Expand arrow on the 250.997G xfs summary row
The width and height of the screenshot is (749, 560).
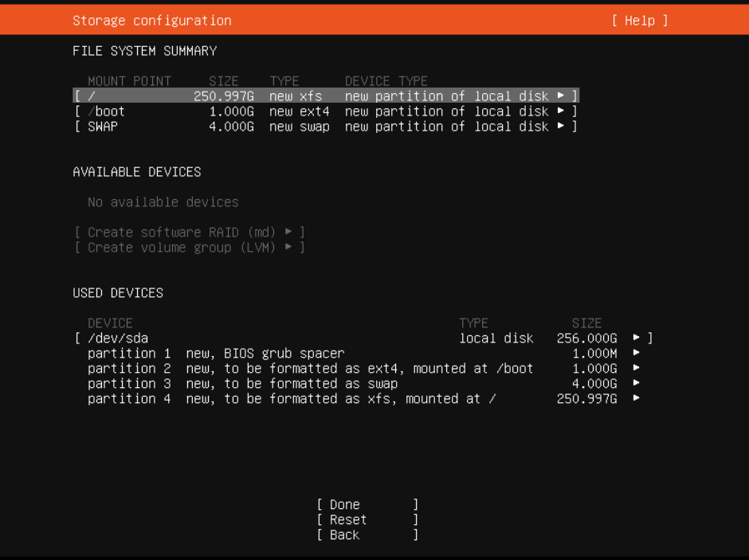(561, 96)
